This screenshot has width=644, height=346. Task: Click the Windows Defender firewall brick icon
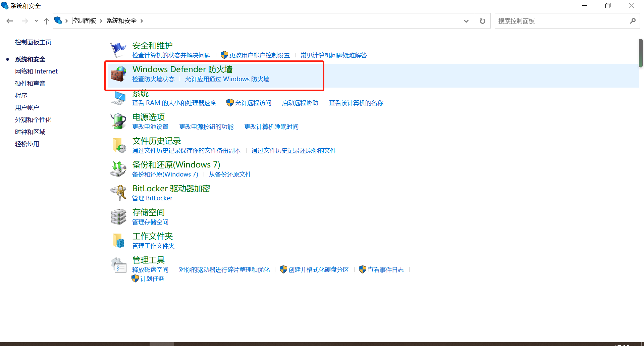point(118,74)
